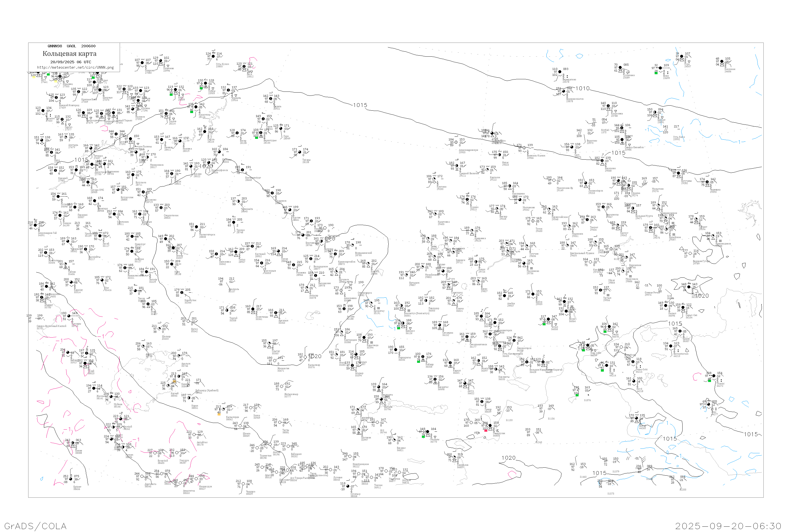Click the green square at Кудымкар 28116
Viewport: 798px width, 532px height.
click(191, 112)
